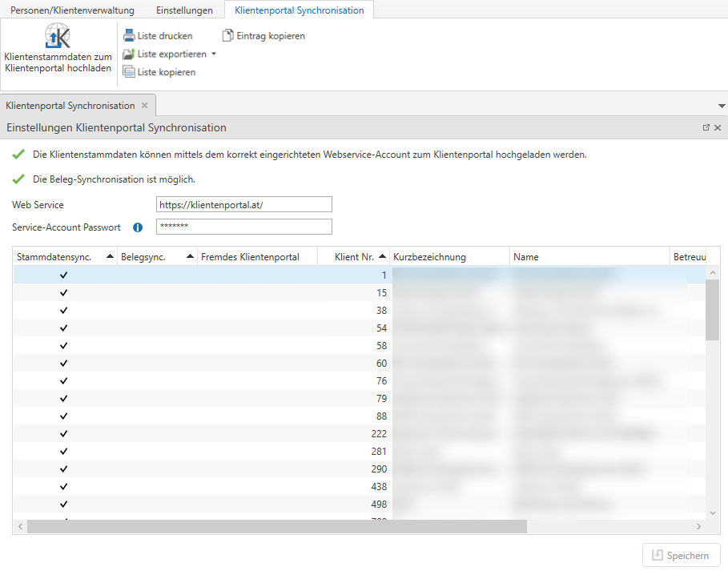
Task: Switch to Personen/Klientenverwaltung ribbon tab
Action: [72, 10]
